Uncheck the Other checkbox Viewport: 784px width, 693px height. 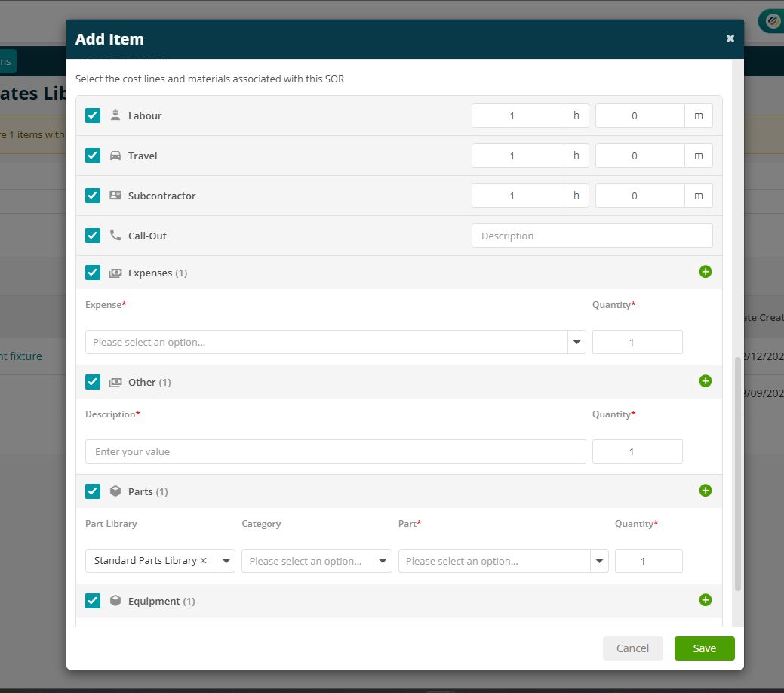click(x=93, y=382)
